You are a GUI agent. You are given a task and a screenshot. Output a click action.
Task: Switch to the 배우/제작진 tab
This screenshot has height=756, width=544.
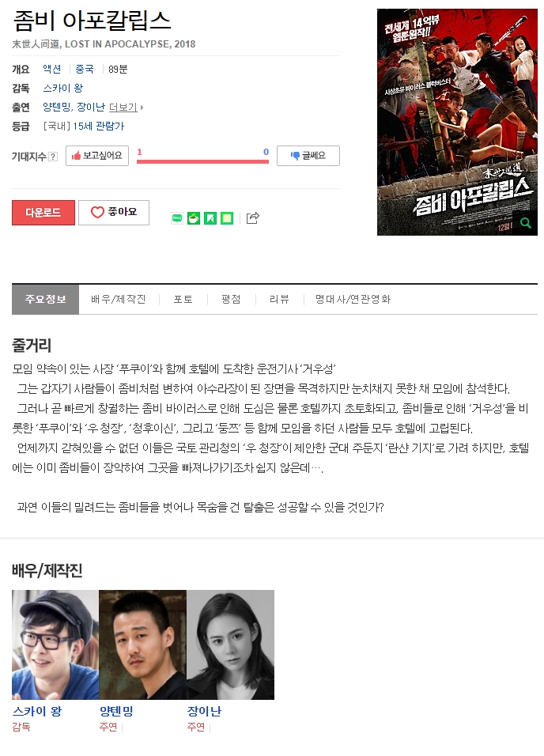click(x=118, y=300)
